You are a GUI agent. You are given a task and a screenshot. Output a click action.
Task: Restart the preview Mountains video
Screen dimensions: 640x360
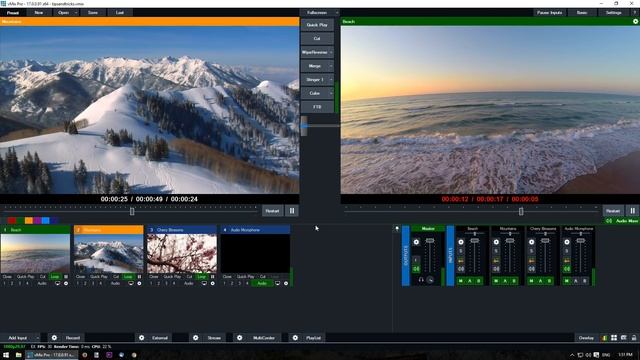[272, 211]
